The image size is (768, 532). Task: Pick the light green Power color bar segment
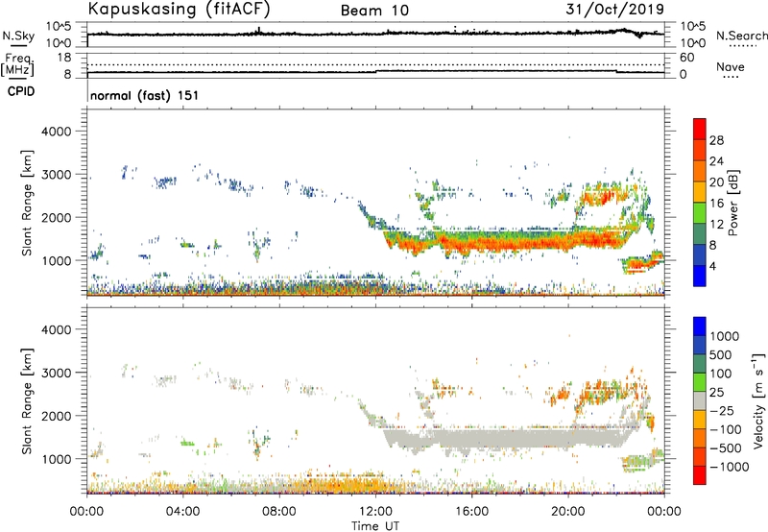[x=700, y=213]
